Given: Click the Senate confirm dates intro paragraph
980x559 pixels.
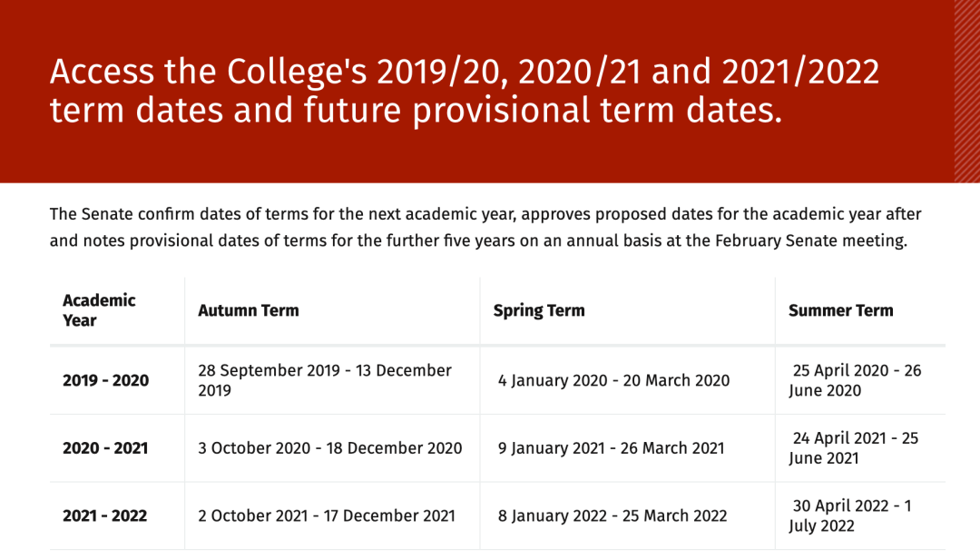Looking at the screenshot, I should point(485,227).
